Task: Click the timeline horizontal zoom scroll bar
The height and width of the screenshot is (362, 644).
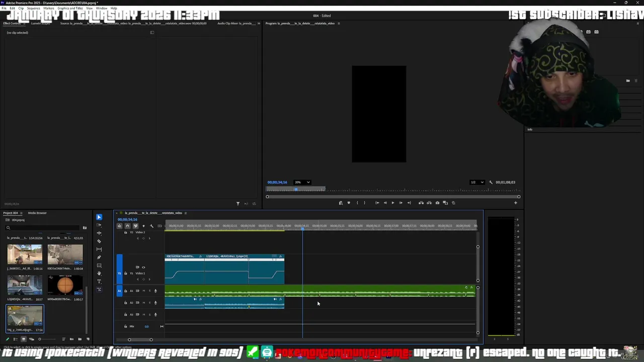Action: point(140,339)
